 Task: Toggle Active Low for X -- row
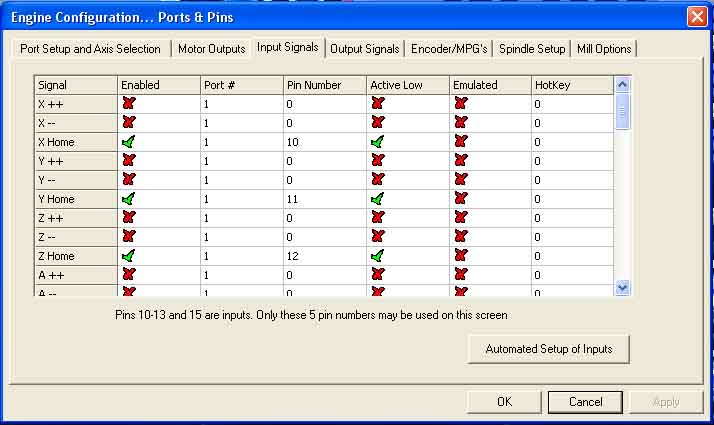pyautogui.click(x=378, y=123)
